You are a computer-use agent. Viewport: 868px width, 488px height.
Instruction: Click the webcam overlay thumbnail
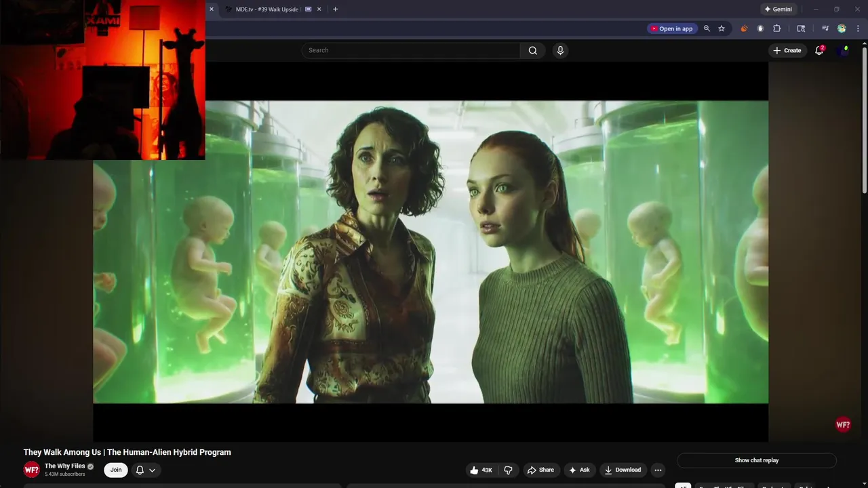coord(102,80)
